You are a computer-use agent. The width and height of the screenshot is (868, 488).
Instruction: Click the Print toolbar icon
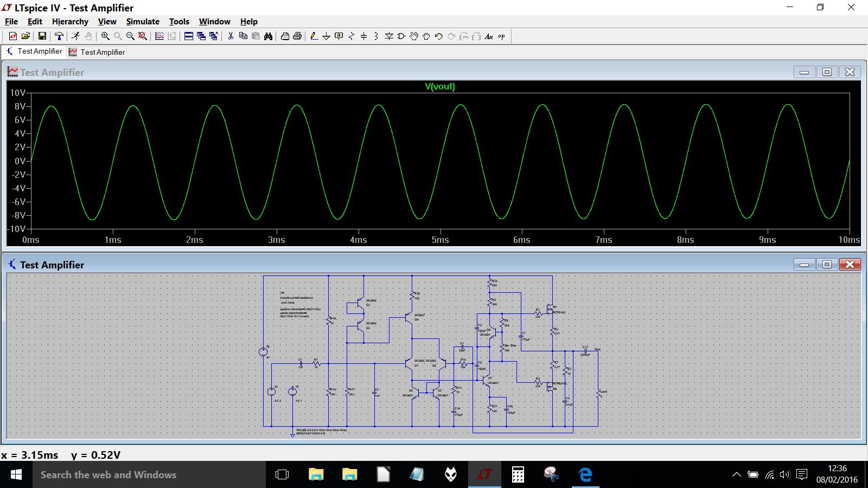coord(285,36)
